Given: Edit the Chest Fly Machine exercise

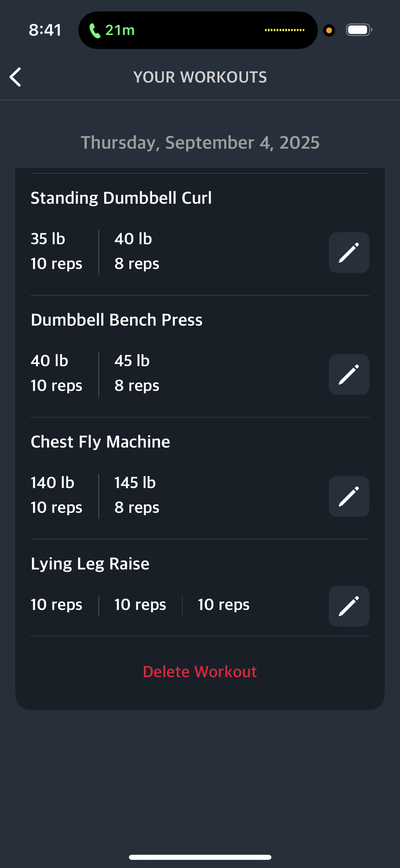Looking at the screenshot, I should pyautogui.click(x=349, y=496).
